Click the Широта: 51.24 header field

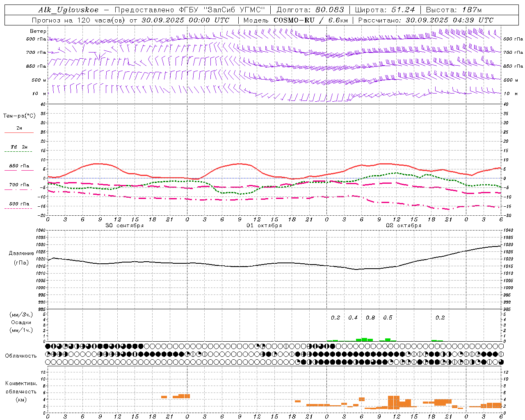385,10
